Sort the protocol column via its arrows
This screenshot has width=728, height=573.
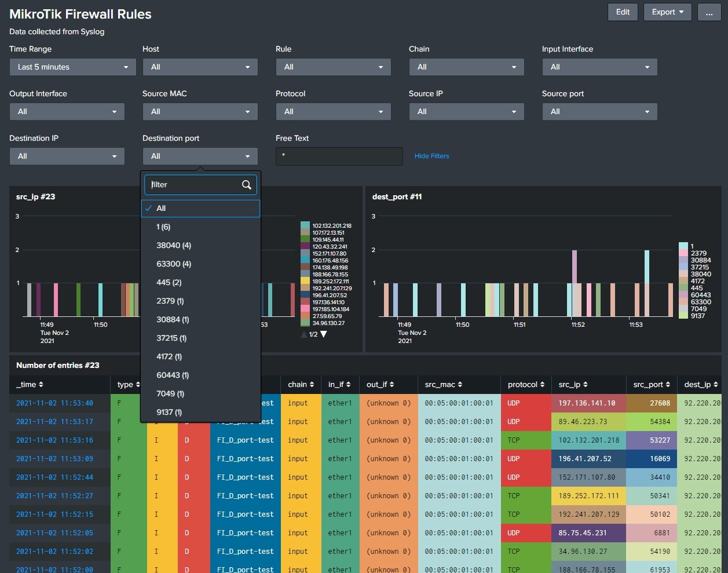(x=542, y=385)
